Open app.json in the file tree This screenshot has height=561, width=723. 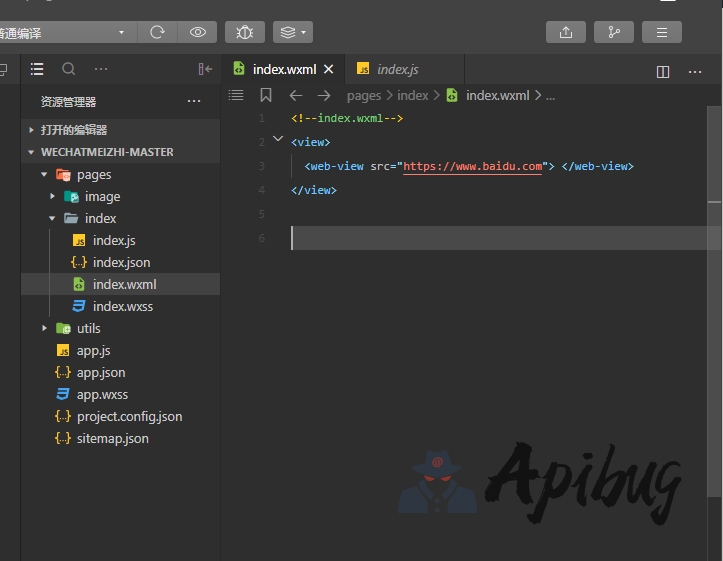click(101, 372)
